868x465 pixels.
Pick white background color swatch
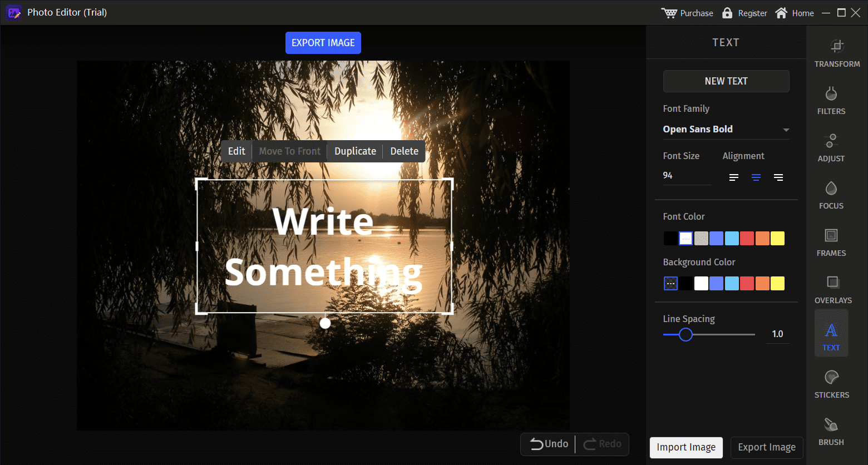pyautogui.click(x=701, y=284)
